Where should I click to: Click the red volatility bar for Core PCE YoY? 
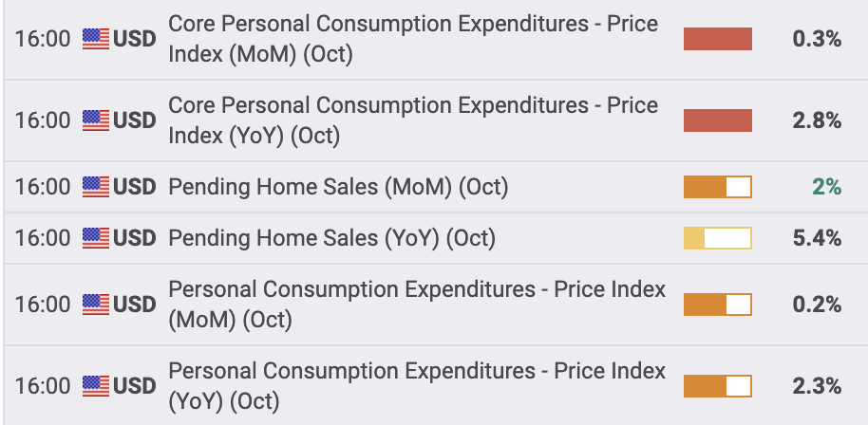tap(717, 120)
